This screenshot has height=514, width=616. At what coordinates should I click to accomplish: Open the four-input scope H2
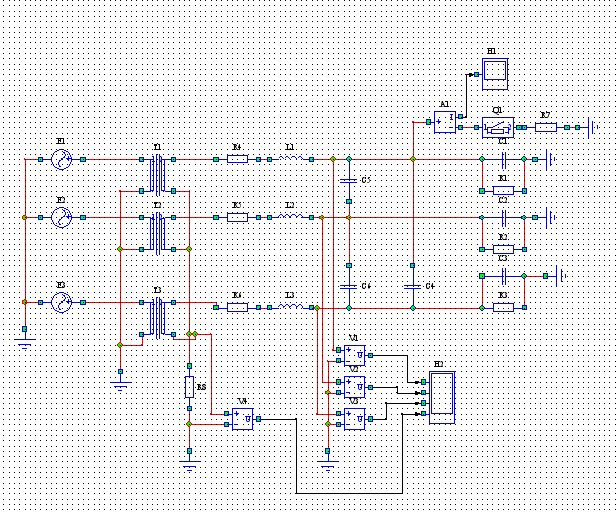tap(442, 398)
